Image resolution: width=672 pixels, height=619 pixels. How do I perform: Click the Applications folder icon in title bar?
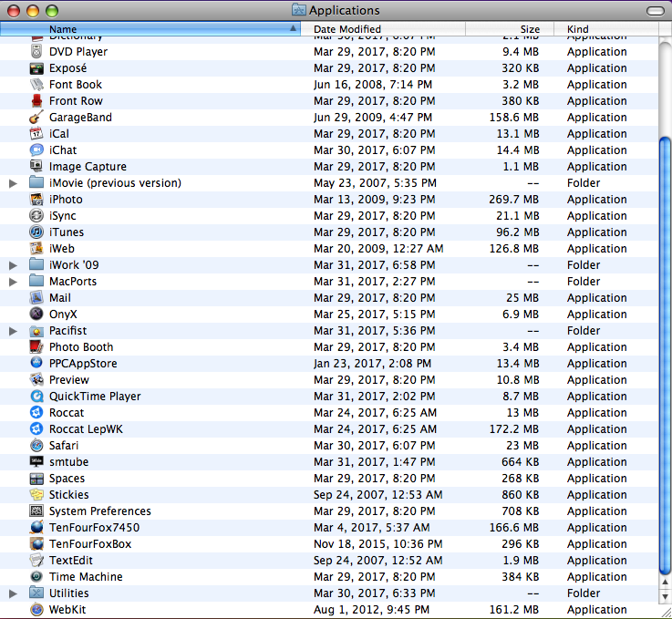(299, 10)
